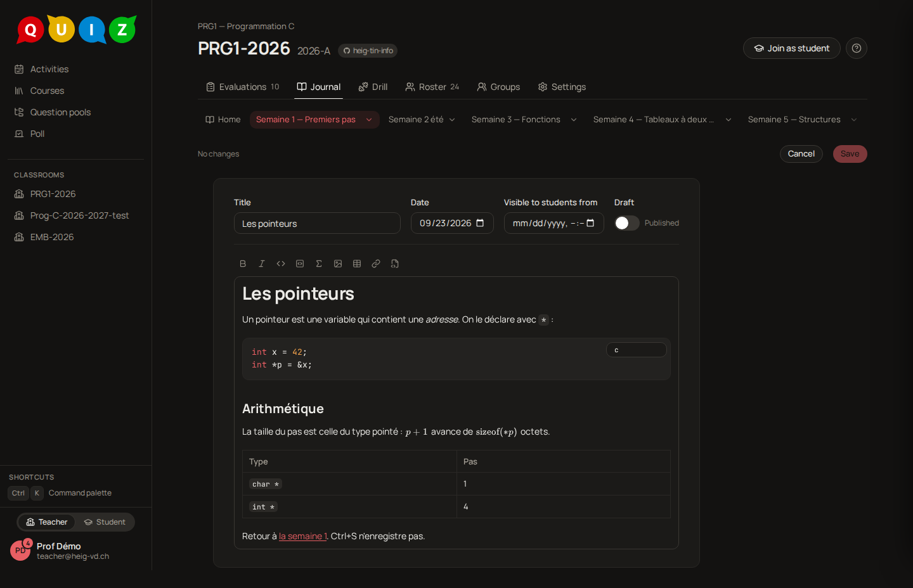Insert a table from the editor toolbar

[357, 264]
